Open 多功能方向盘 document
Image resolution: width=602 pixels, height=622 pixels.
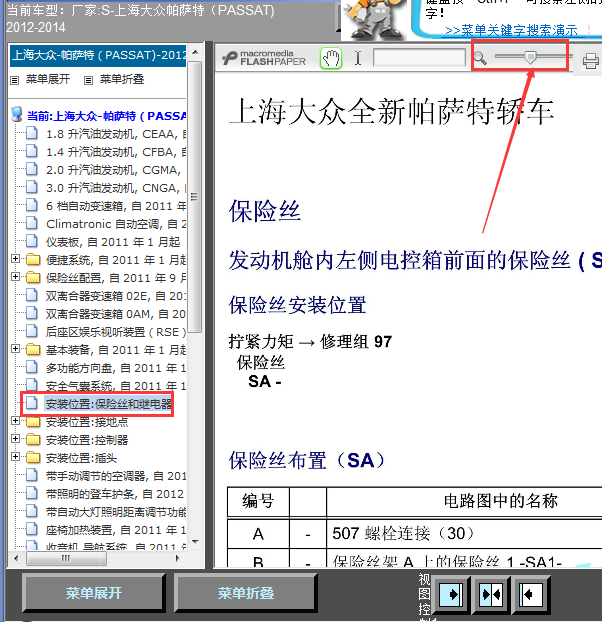(116, 368)
